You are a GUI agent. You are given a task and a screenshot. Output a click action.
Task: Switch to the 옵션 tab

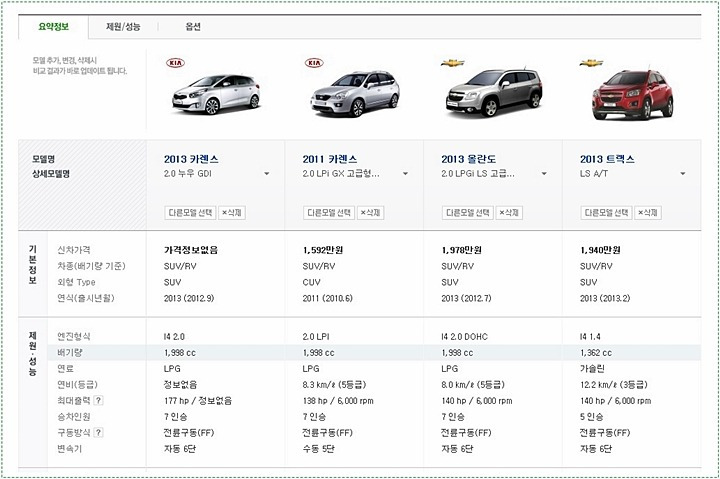[193, 27]
